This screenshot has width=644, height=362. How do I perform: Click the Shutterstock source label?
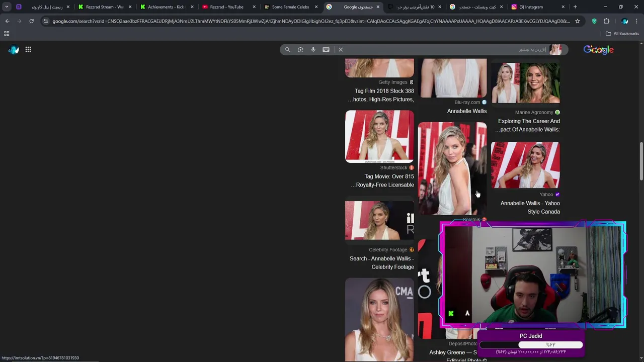[x=393, y=167]
